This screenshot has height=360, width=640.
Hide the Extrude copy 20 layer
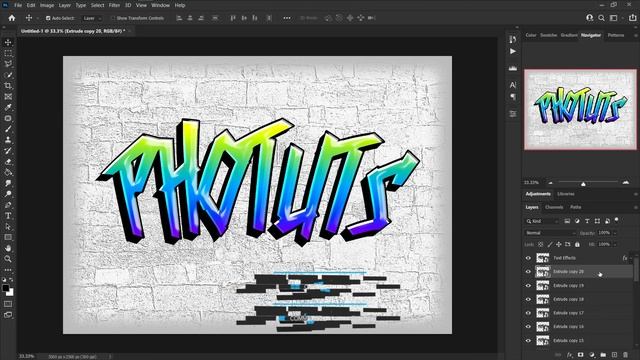coord(528,271)
